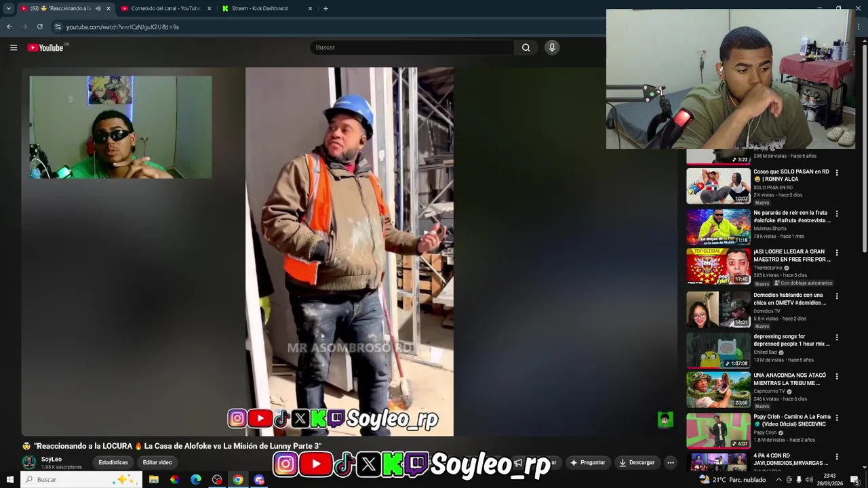The image size is (868, 488).
Task: Open the SoyLeo channel name link
Action: (52, 459)
